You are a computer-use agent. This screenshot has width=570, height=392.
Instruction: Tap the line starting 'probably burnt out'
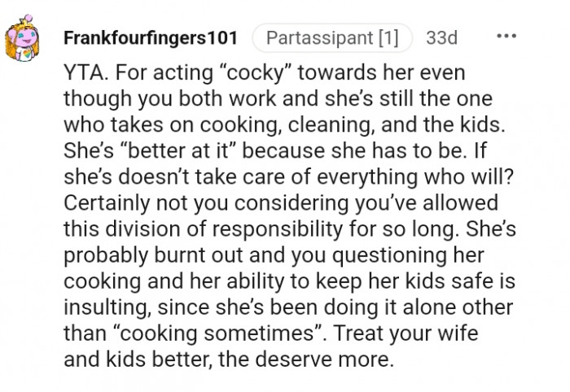pos(274,255)
